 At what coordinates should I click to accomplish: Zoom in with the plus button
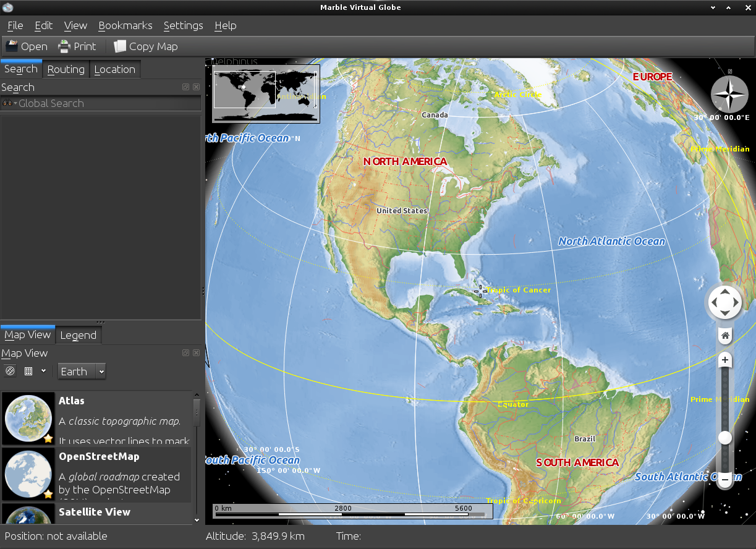point(725,360)
